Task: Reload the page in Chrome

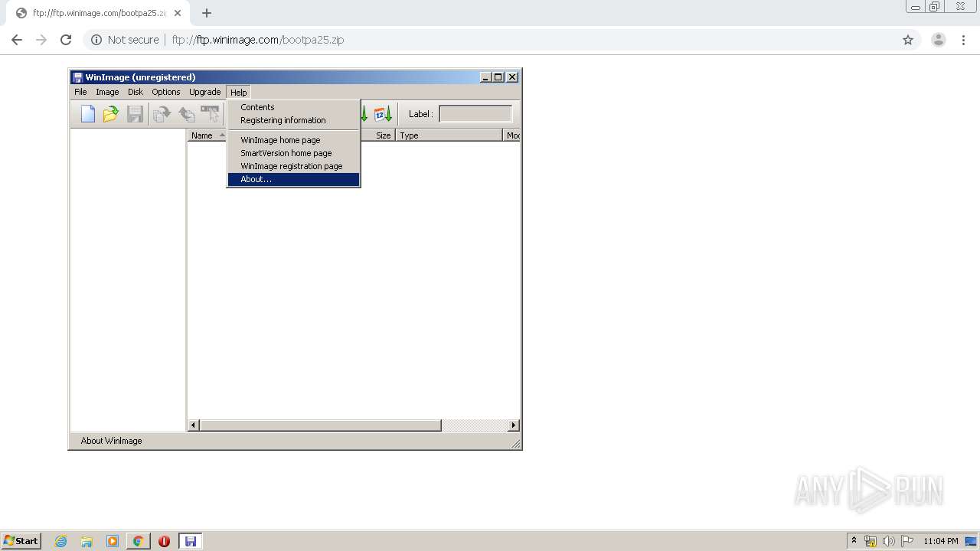Action: (x=66, y=40)
